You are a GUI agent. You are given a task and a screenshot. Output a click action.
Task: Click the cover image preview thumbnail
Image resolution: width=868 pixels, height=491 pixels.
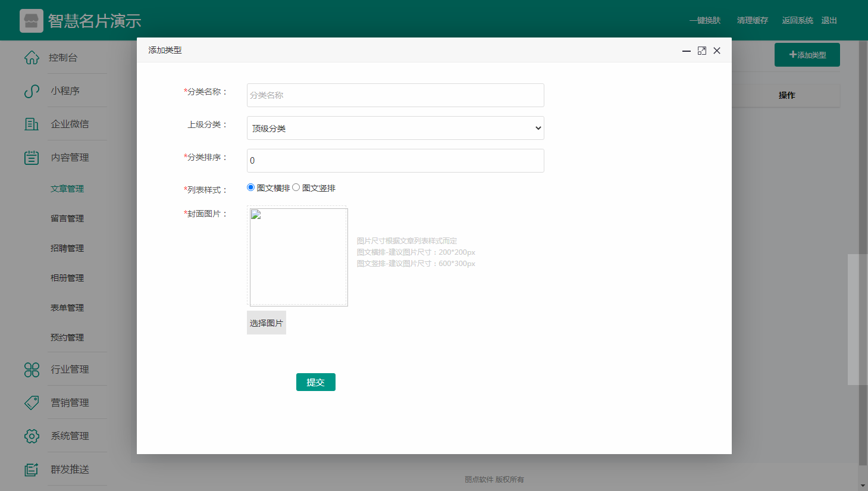(x=299, y=257)
